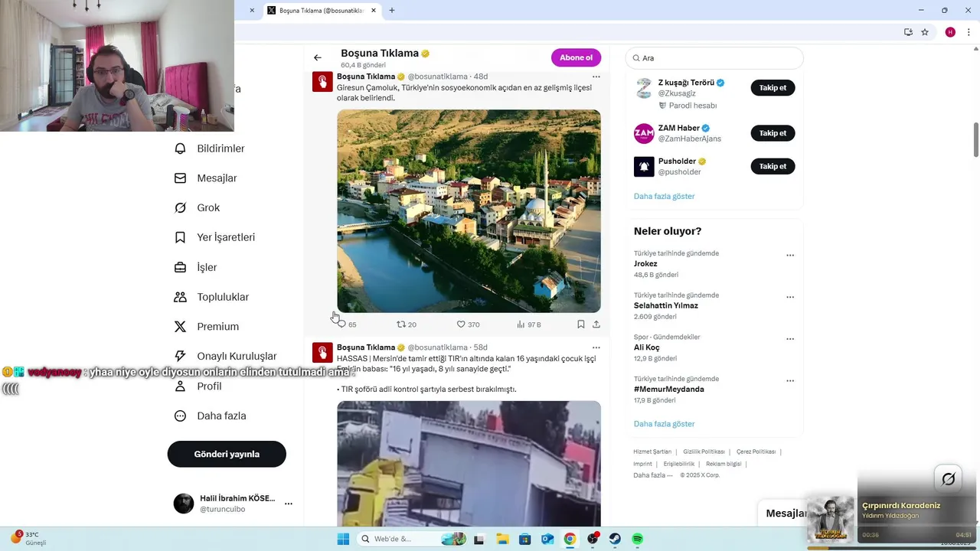
Task: Open File Explorer from the taskbar
Action: click(x=502, y=539)
